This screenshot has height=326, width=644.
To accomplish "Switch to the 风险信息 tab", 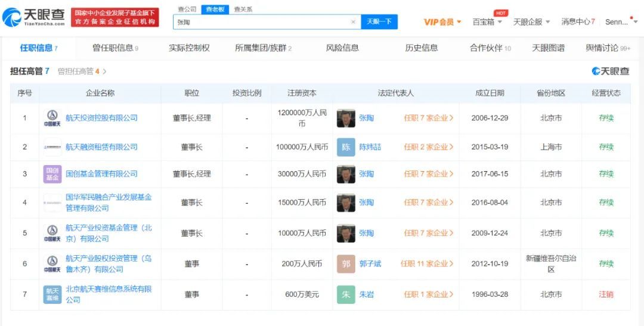I will click(342, 48).
